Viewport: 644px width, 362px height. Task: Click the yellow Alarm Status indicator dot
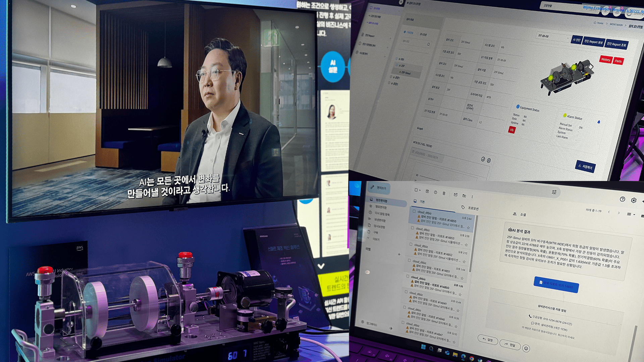[x=565, y=115]
